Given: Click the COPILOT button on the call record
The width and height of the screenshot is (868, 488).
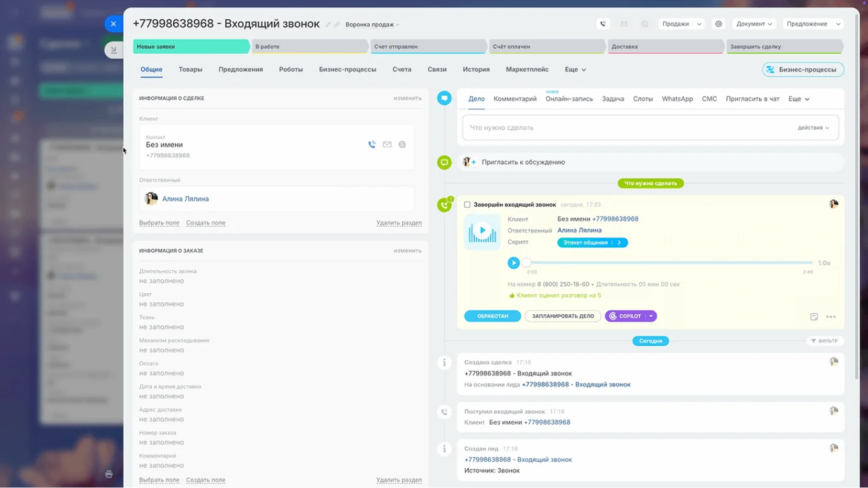Looking at the screenshot, I should 626,316.
